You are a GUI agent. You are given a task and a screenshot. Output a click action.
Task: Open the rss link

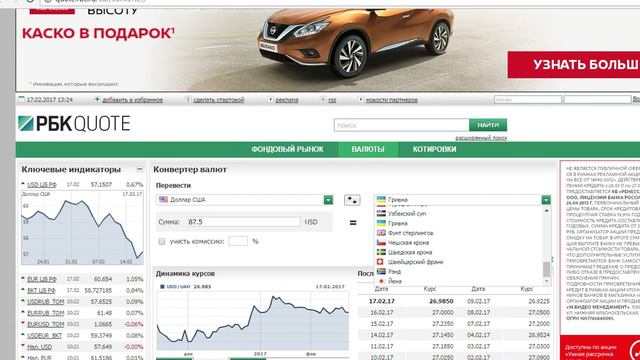coord(332,100)
